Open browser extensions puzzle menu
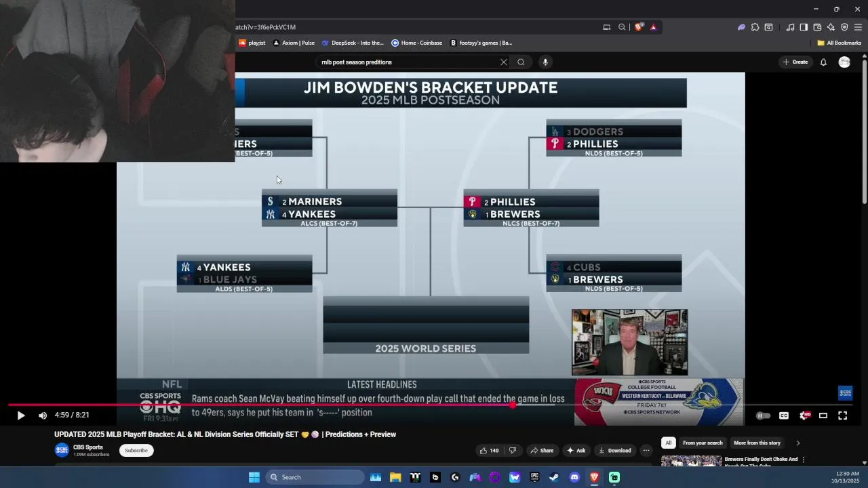The image size is (868, 488). [755, 27]
